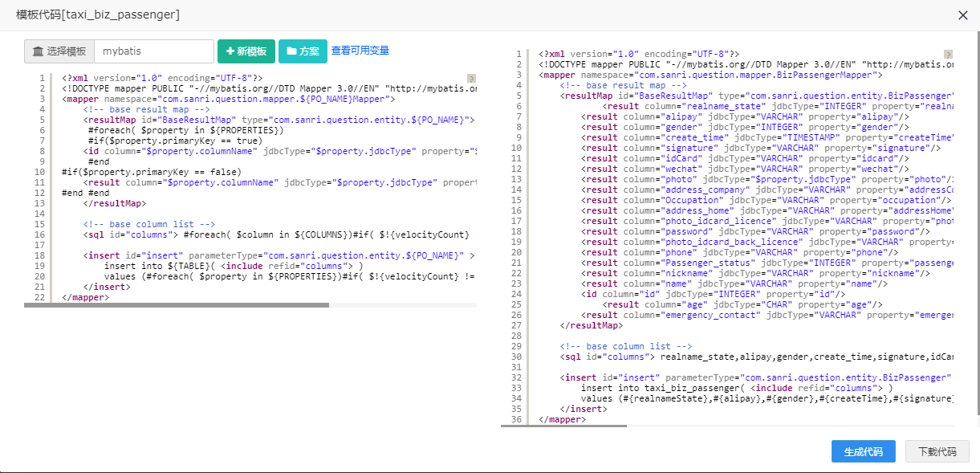Create a new template with 新模板
The image size is (980, 473).
246,51
